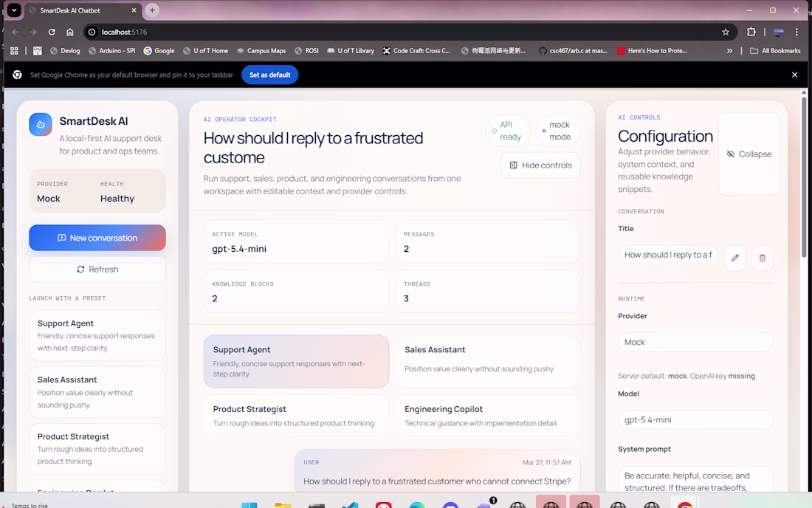The image size is (812, 508).
Task: Click the Model field showing gpt-5.4-mini
Action: coord(695,419)
